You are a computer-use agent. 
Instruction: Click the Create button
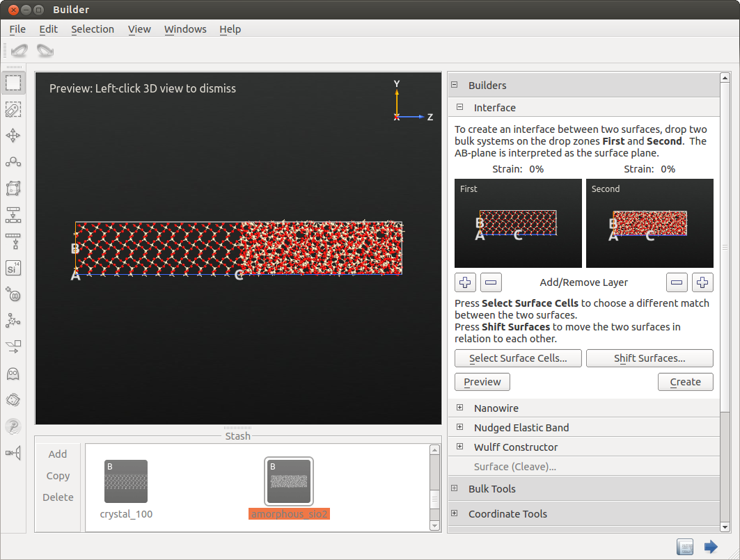pyautogui.click(x=685, y=382)
